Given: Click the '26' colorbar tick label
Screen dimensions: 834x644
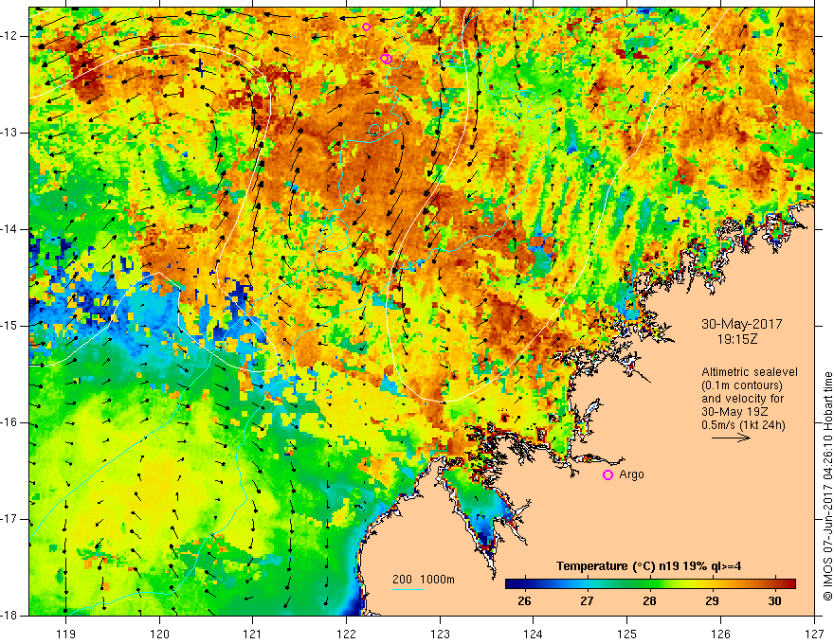Looking at the screenshot, I should pos(524,601).
